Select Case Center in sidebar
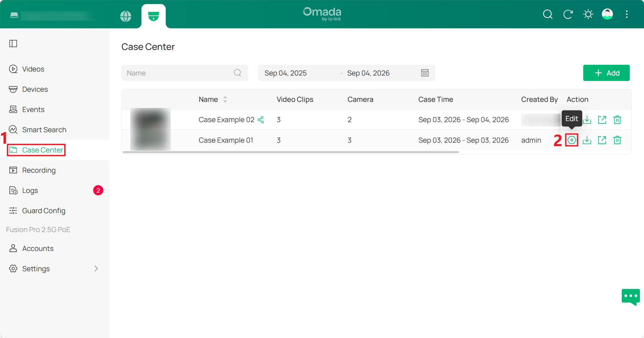The width and height of the screenshot is (644, 338). point(42,150)
